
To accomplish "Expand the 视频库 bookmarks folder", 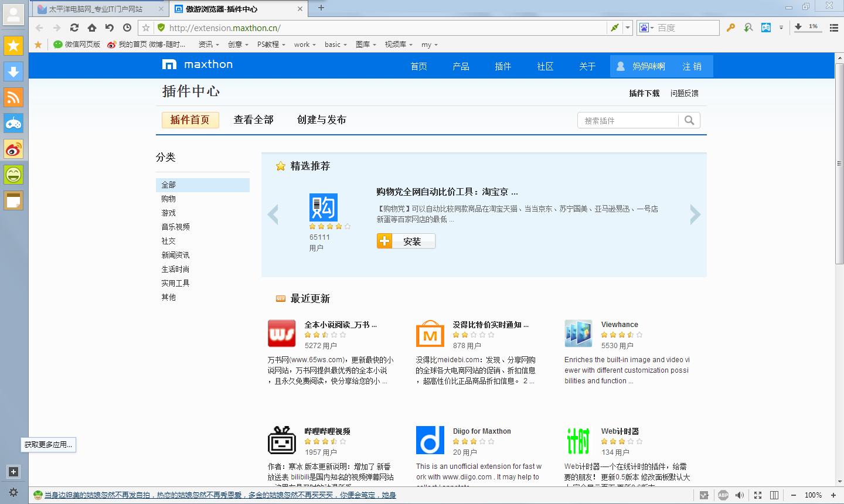I will tap(399, 44).
